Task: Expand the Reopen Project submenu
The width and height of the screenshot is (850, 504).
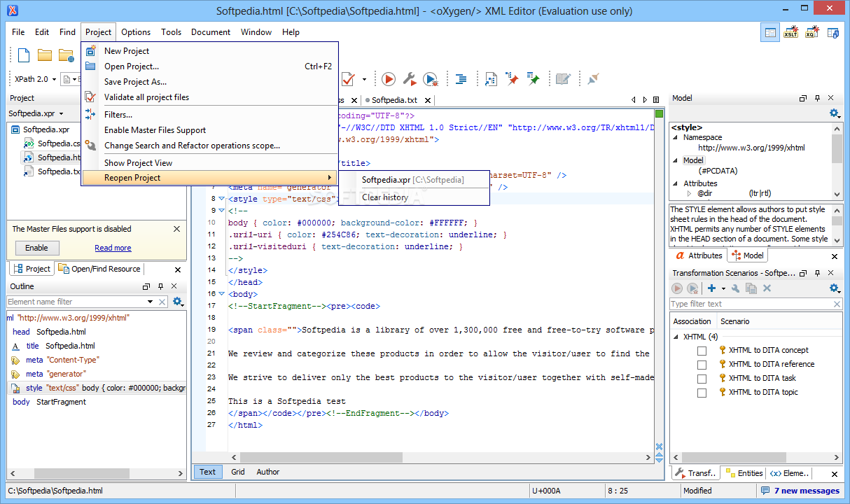Action: 209,178
